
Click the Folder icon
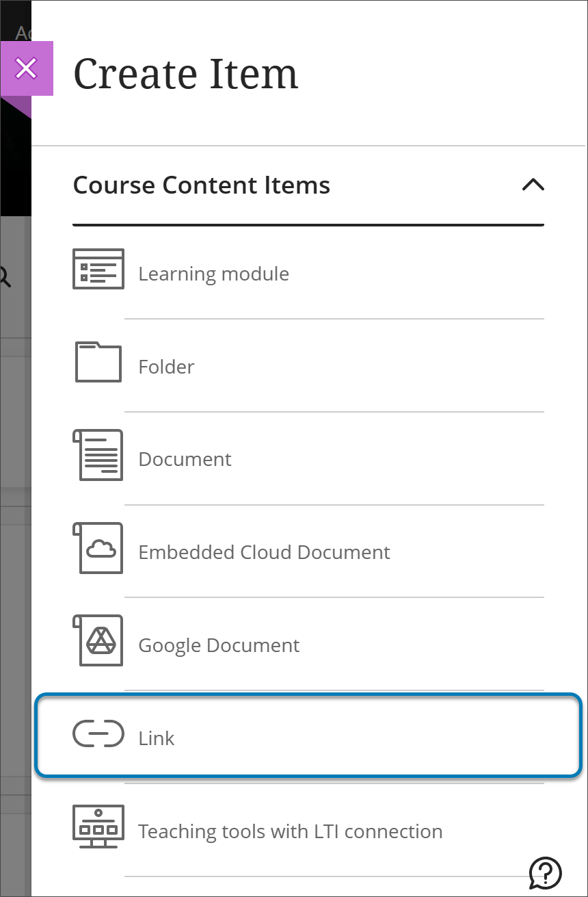98,362
